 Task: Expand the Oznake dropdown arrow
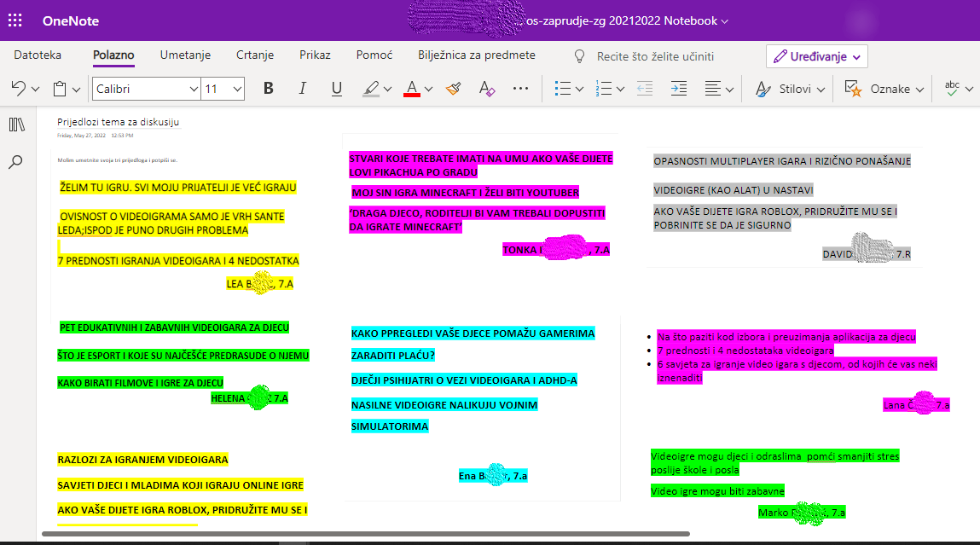(x=919, y=90)
